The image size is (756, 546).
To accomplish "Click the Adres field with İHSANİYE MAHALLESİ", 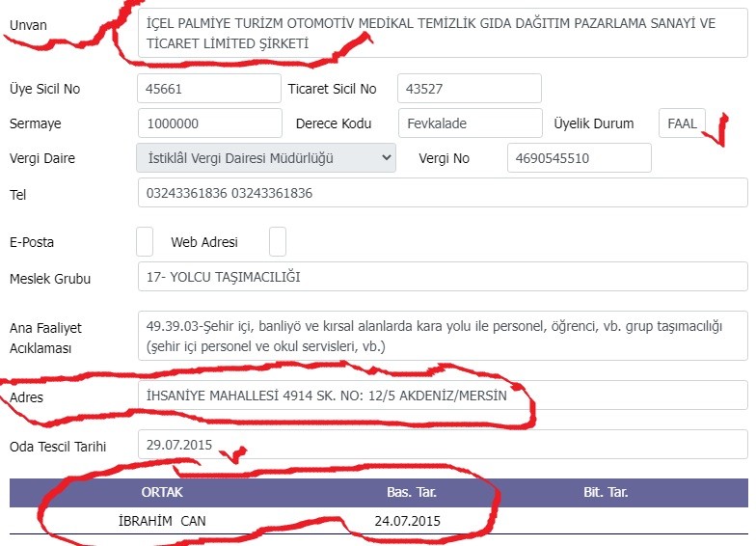I will click(x=443, y=396).
